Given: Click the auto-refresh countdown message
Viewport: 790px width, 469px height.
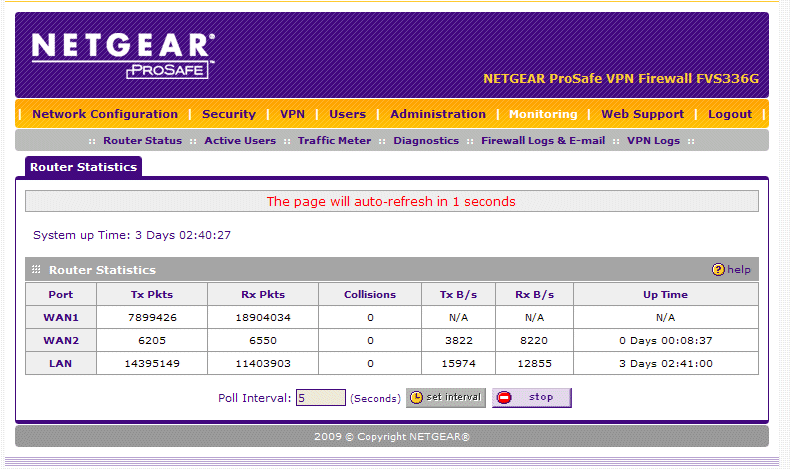Looking at the screenshot, I should pyautogui.click(x=391, y=202).
